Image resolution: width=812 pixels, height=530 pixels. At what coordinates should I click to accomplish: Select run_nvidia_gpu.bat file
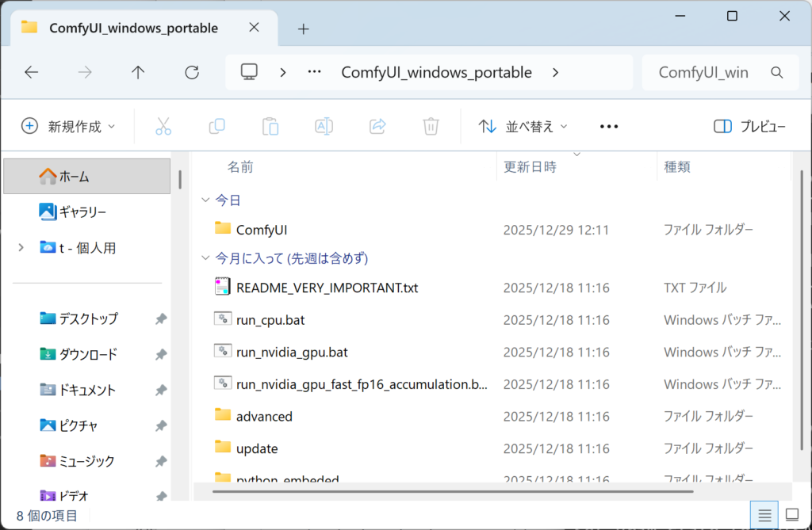[x=292, y=352]
